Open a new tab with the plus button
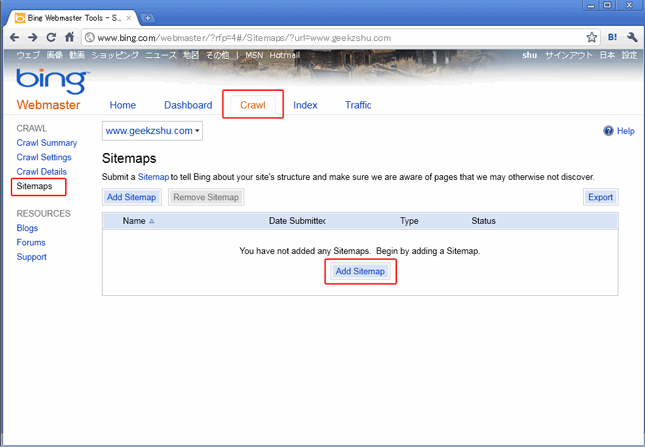 tap(147, 18)
